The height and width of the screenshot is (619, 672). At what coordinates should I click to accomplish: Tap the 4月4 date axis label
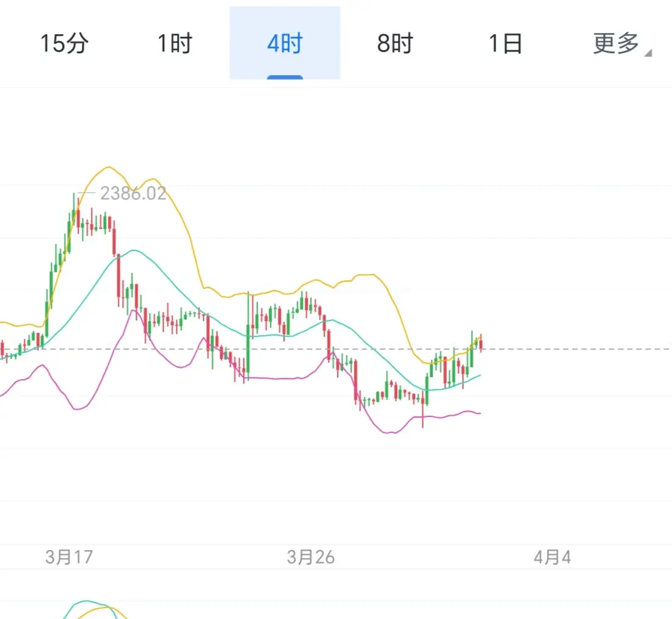[x=552, y=557]
